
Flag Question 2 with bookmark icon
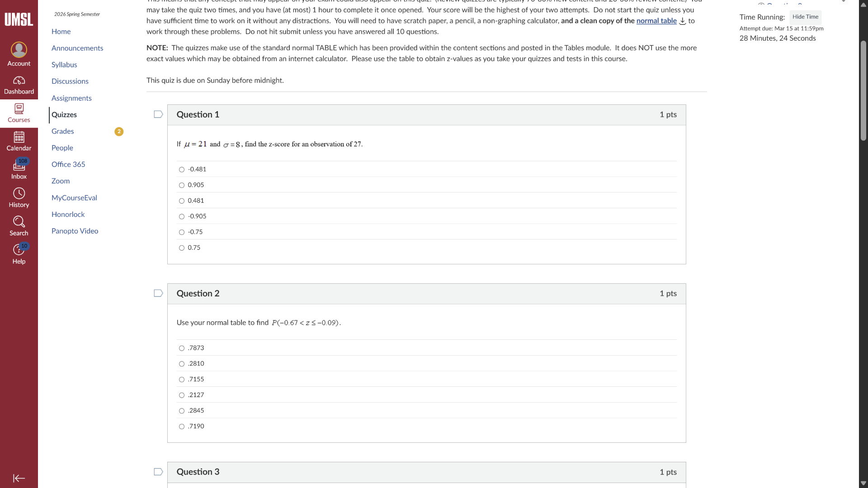158,293
